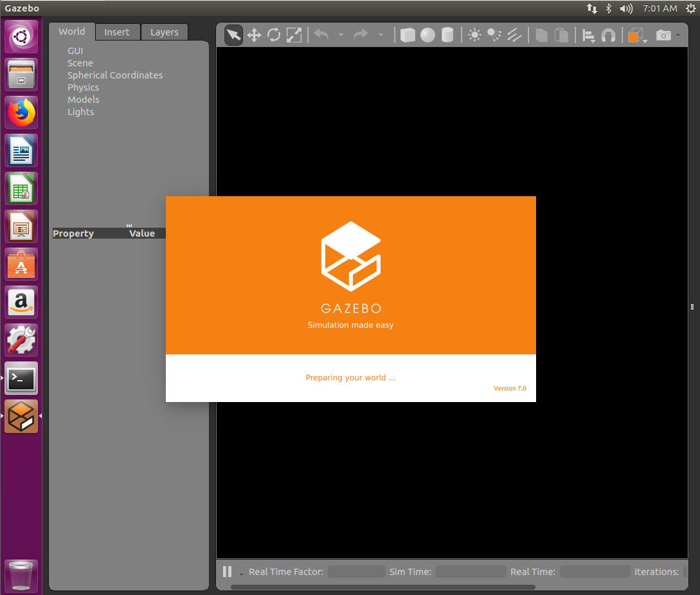Click the Version 7.0 text on splash
This screenshot has width=700, height=595.
click(x=510, y=388)
